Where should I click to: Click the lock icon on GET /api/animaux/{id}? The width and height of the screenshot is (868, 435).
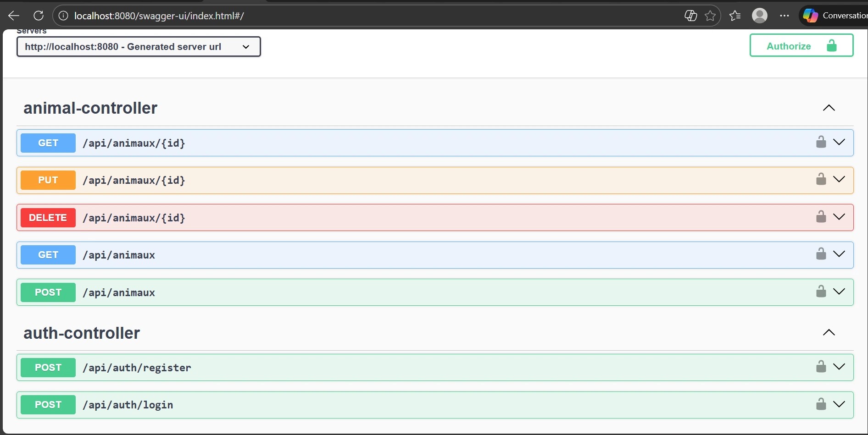[x=821, y=142]
